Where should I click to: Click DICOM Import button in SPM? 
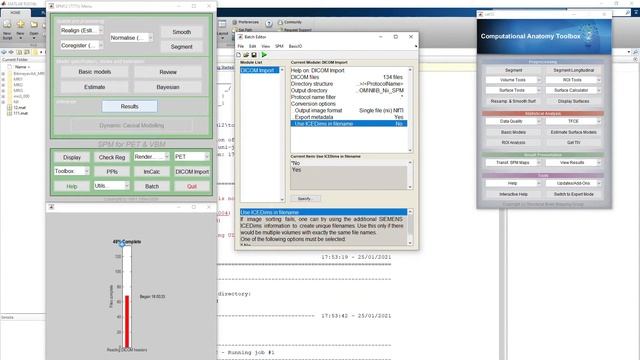(x=192, y=172)
